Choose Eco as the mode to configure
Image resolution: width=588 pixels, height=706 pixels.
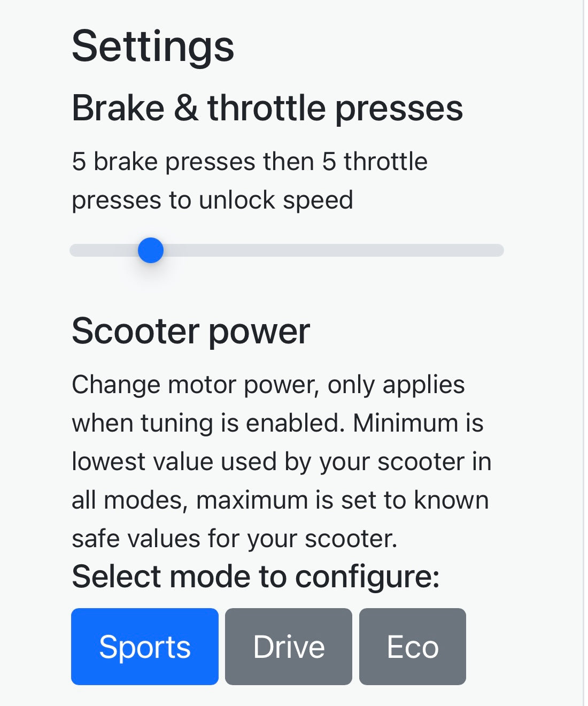coord(413,646)
